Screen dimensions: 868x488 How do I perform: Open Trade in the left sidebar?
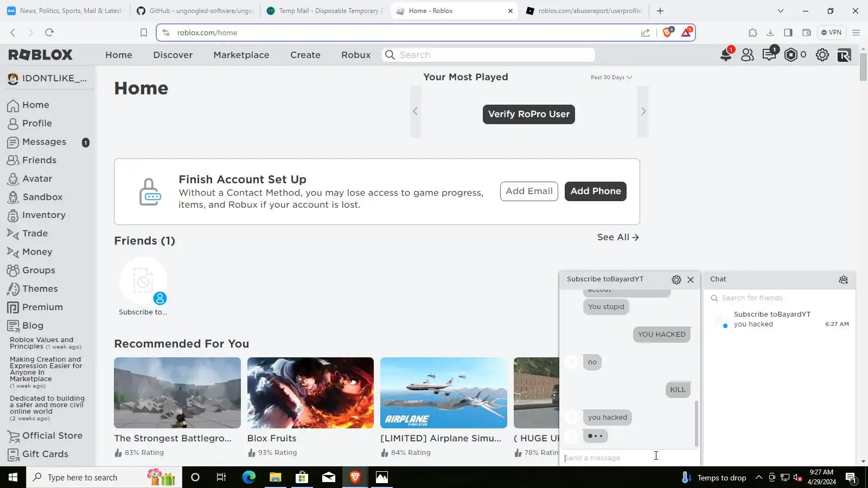pyautogui.click(x=35, y=234)
